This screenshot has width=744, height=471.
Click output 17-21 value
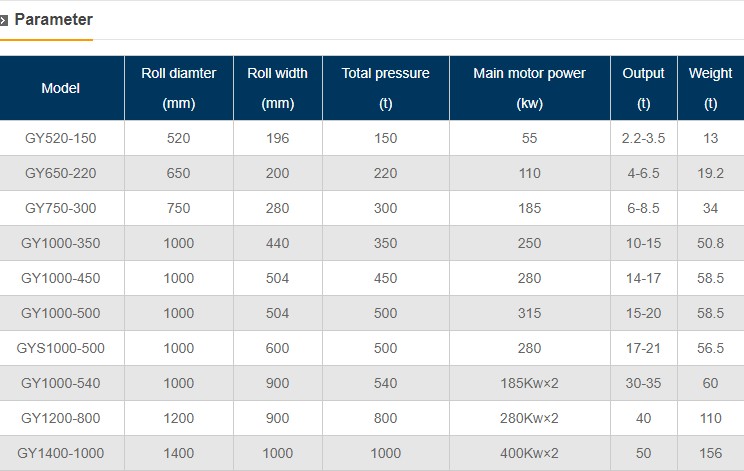click(643, 348)
